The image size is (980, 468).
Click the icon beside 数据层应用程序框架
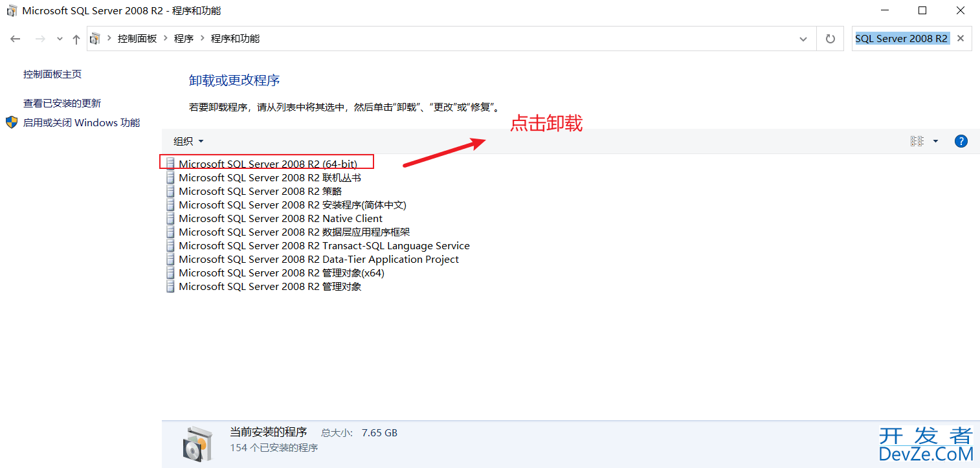(x=170, y=232)
